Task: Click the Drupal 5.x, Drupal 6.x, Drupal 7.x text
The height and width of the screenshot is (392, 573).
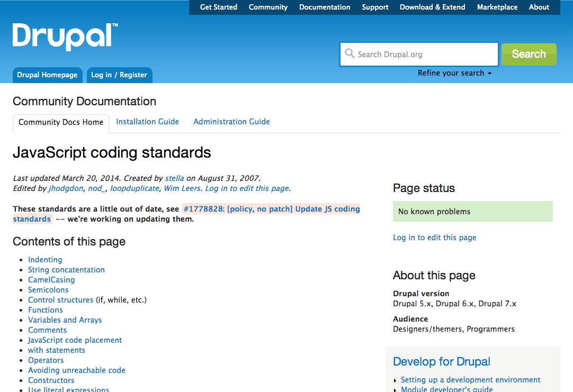Action: point(454,304)
